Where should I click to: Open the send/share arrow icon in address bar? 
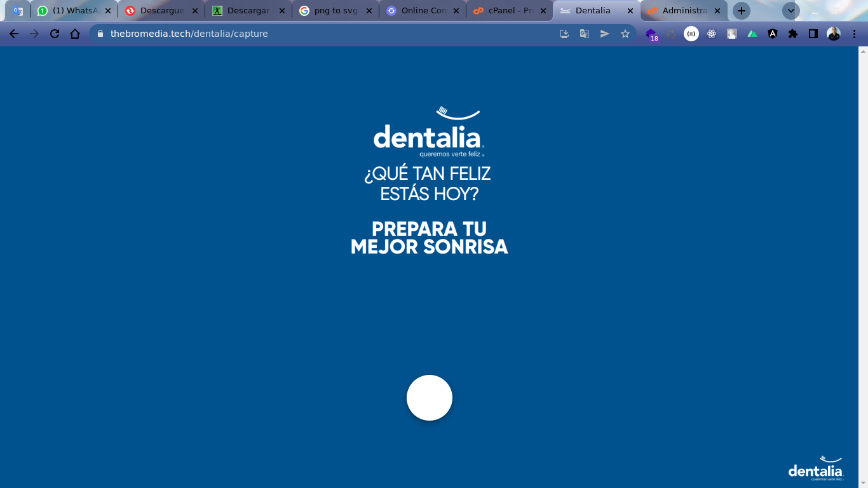click(x=605, y=34)
